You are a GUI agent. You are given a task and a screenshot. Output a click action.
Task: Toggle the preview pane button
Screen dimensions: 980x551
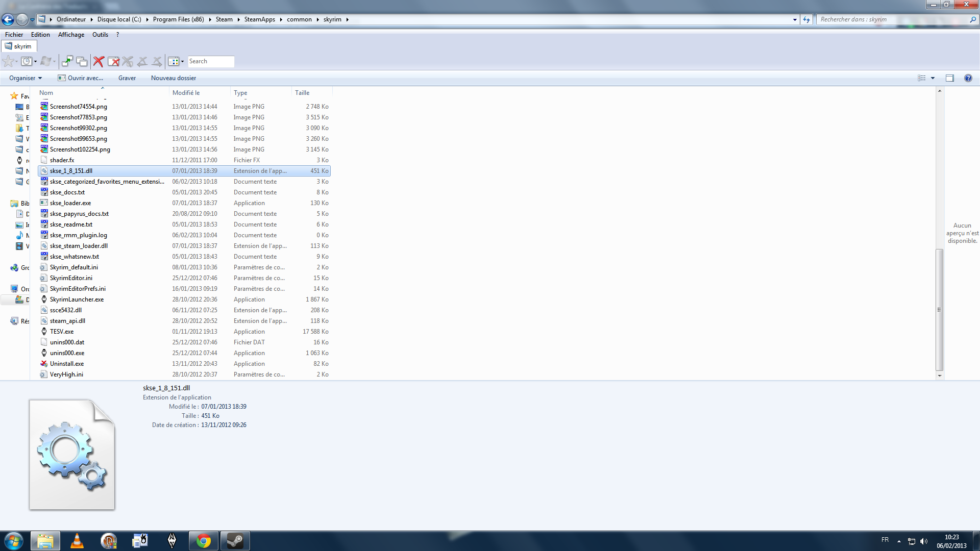[x=950, y=78]
